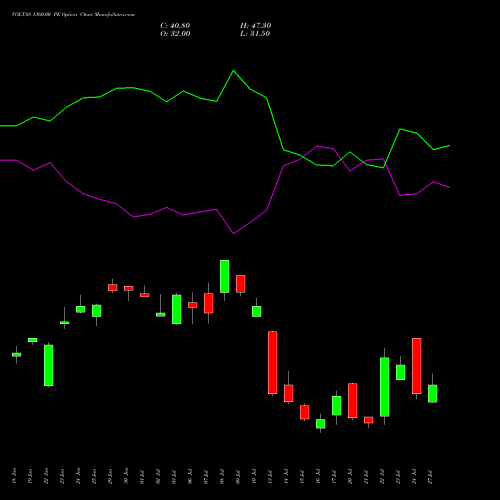Click the VOLTAS 1360.00 PE chart title
The height and width of the screenshot is (500, 500).
[x=73, y=15]
